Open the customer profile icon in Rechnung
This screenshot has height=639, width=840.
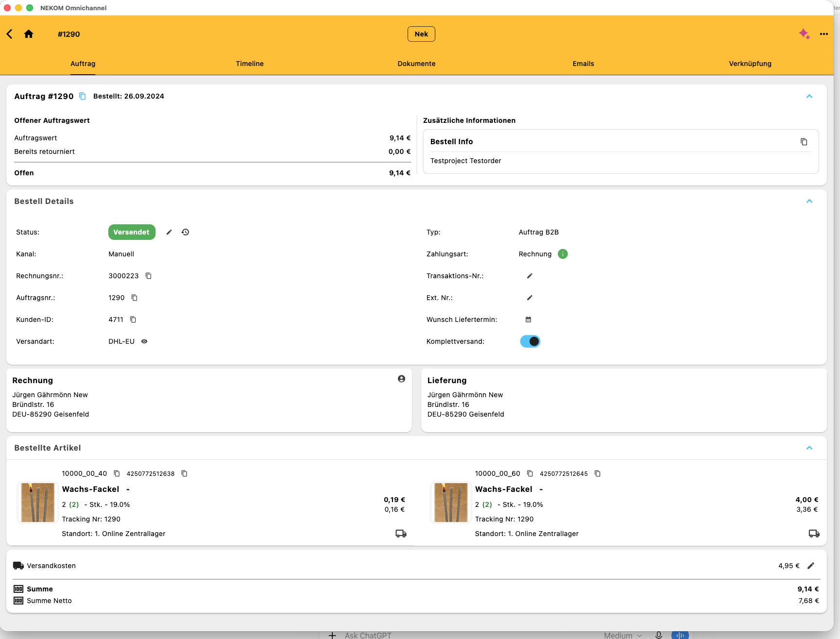pyautogui.click(x=401, y=379)
